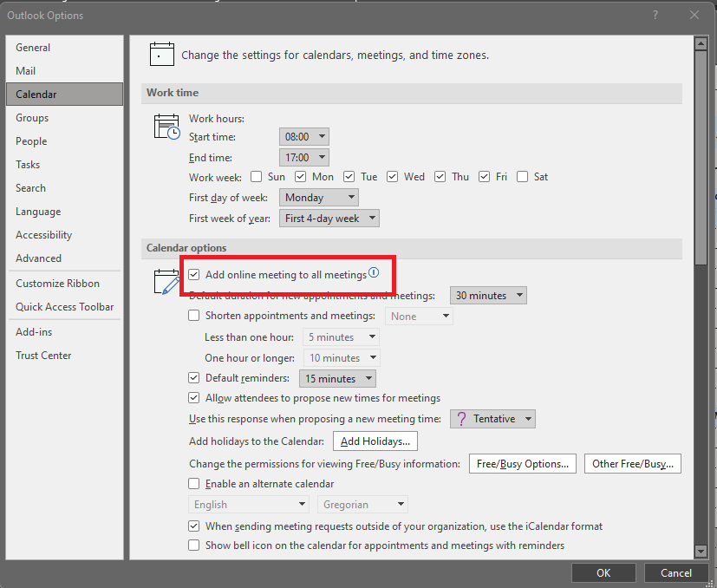Open the First day of week dropdown
This screenshot has width=717, height=588.
click(x=319, y=198)
